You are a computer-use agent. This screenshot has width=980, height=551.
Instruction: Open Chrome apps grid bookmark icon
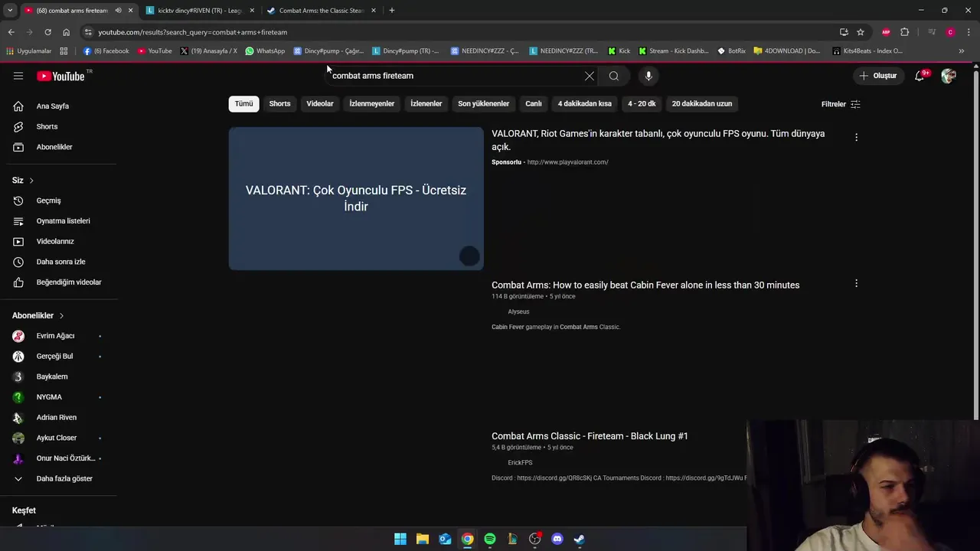click(64, 51)
